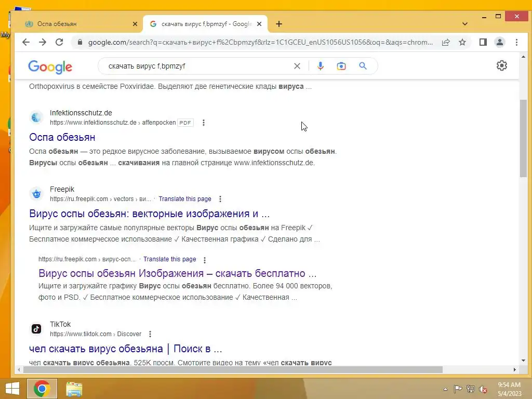Click the horizontal scrollbar thumb
532x399 pixels.
[x=233, y=369]
